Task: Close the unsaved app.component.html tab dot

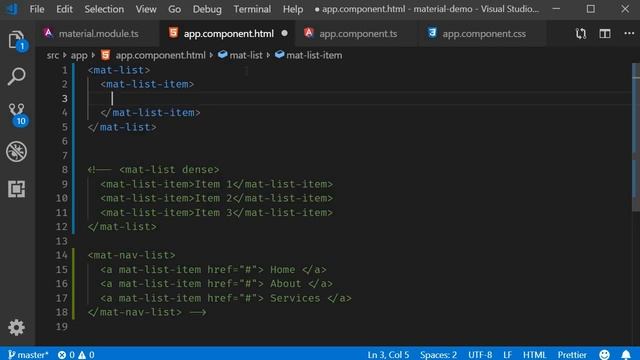Action: pos(284,33)
